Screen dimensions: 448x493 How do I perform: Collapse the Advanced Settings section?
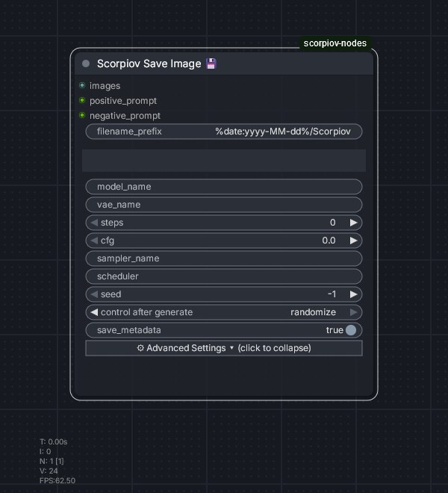pos(224,348)
